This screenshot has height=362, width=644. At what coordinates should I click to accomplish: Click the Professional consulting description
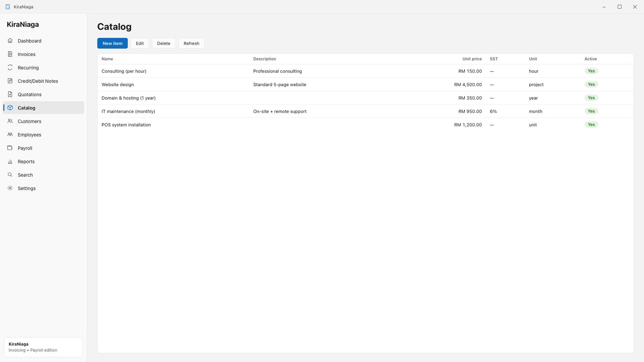click(277, 71)
